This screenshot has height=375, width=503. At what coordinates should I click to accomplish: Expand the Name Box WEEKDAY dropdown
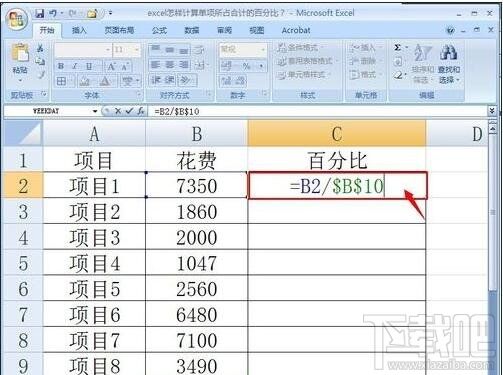pyautogui.click(x=95, y=111)
